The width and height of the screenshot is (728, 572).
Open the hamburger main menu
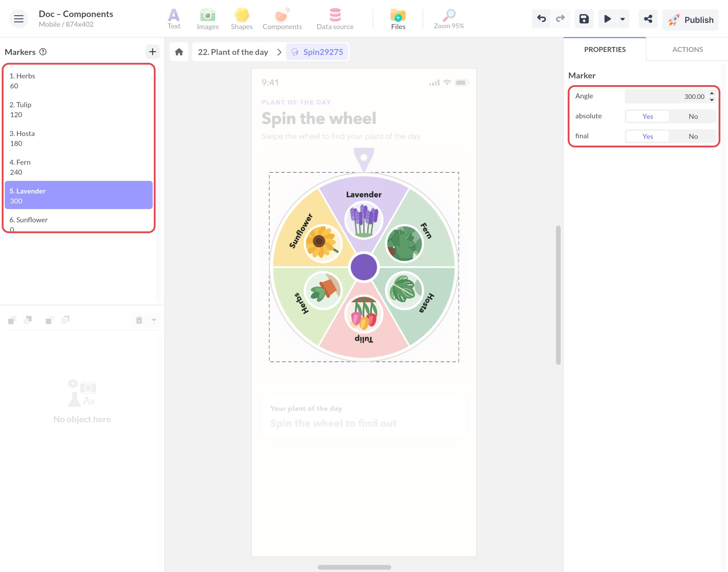point(19,19)
